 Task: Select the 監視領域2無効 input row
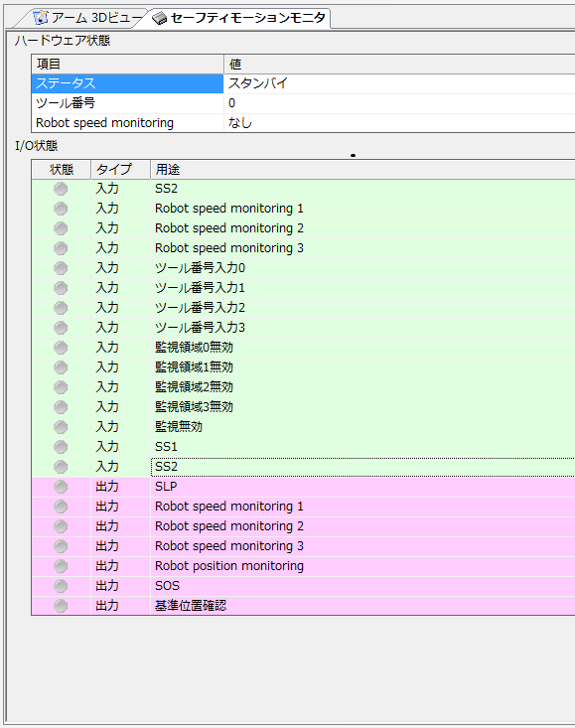coord(303,387)
